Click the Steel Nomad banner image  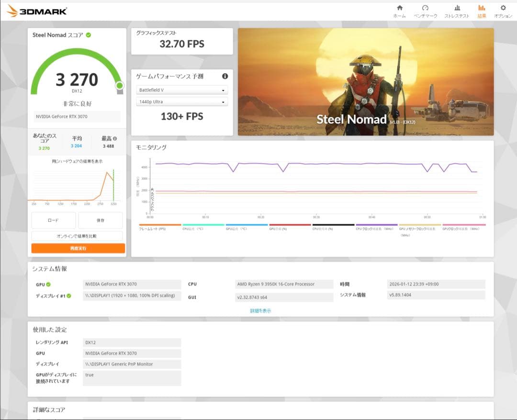tap(366, 82)
